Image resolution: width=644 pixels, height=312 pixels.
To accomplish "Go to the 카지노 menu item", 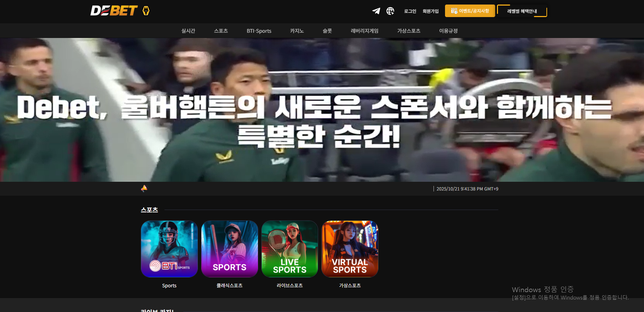I will coord(297,31).
